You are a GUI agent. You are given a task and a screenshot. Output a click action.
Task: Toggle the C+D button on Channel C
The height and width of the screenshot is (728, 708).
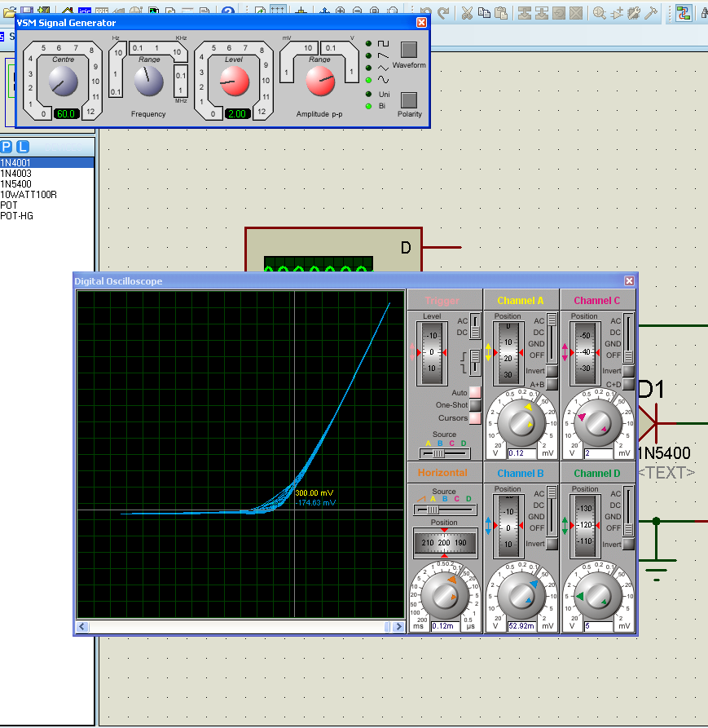(628, 384)
